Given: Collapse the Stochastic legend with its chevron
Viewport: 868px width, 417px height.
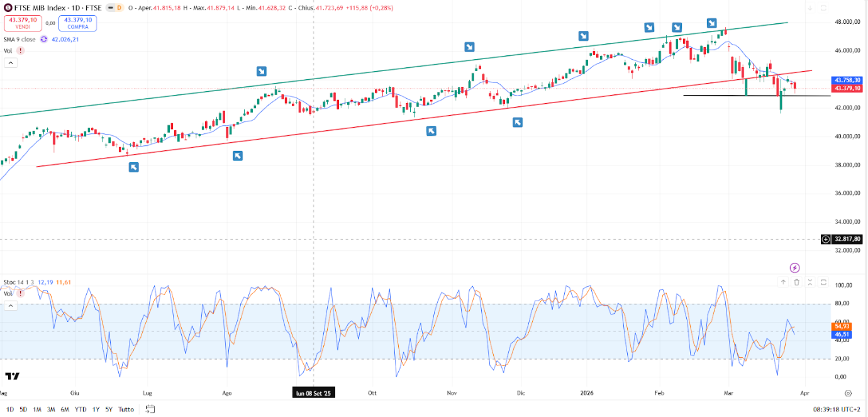Looking at the screenshot, I should (x=11, y=305).
